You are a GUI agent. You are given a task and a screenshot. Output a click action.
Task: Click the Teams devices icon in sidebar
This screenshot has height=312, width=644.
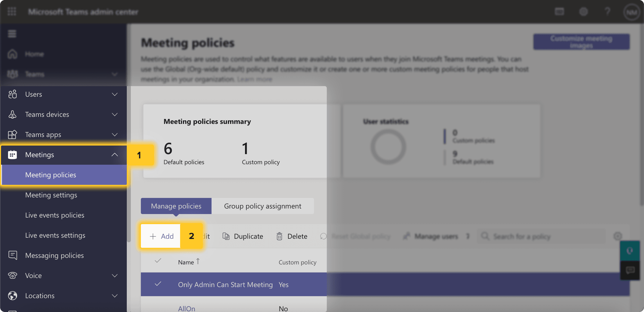pyautogui.click(x=12, y=114)
